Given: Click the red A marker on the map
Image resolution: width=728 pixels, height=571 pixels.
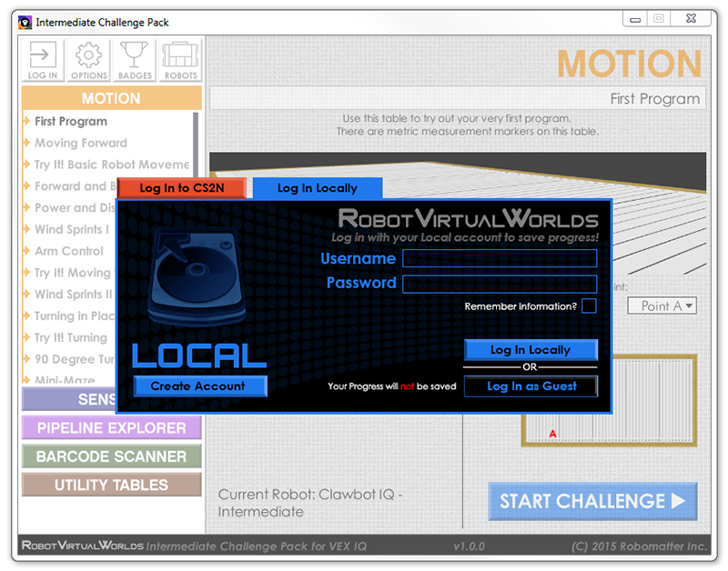Looking at the screenshot, I should 552,434.
